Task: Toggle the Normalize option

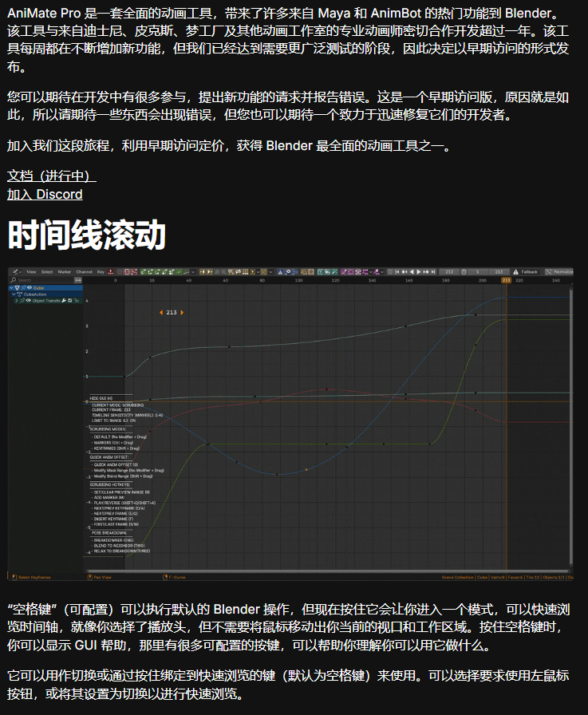Action: click(x=558, y=272)
